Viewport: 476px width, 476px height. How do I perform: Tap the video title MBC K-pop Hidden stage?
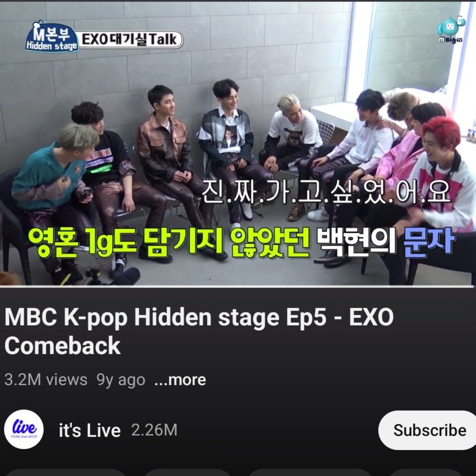tap(199, 331)
